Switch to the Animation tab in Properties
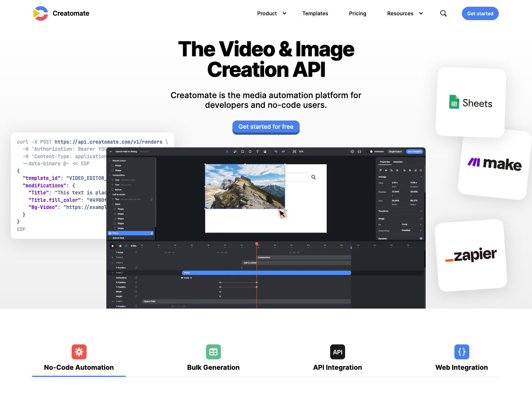This screenshot has width=532, height=403. click(398, 162)
